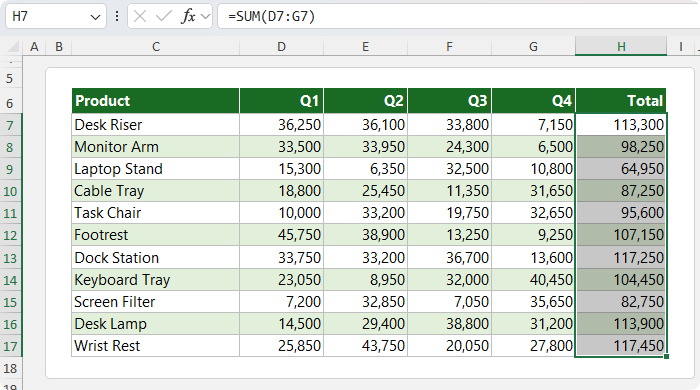
Task: Select the Monitor Arm cell
Action: [155, 147]
